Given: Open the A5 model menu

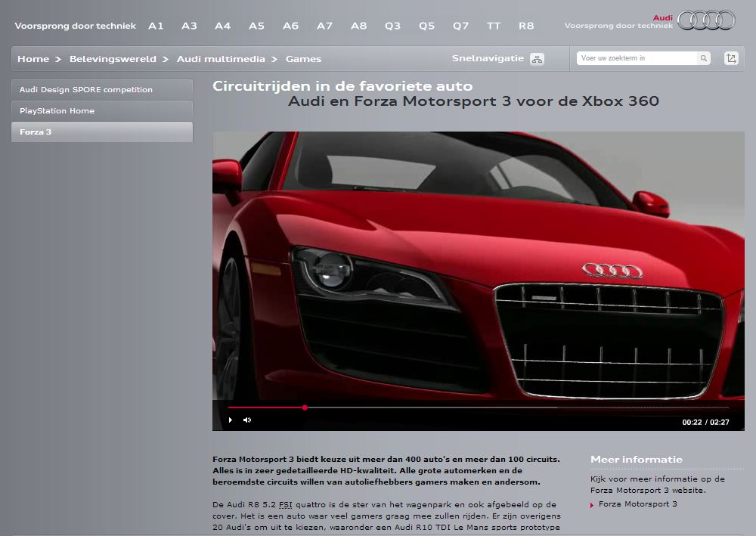Looking at the screenshot, I should [256, 26].
